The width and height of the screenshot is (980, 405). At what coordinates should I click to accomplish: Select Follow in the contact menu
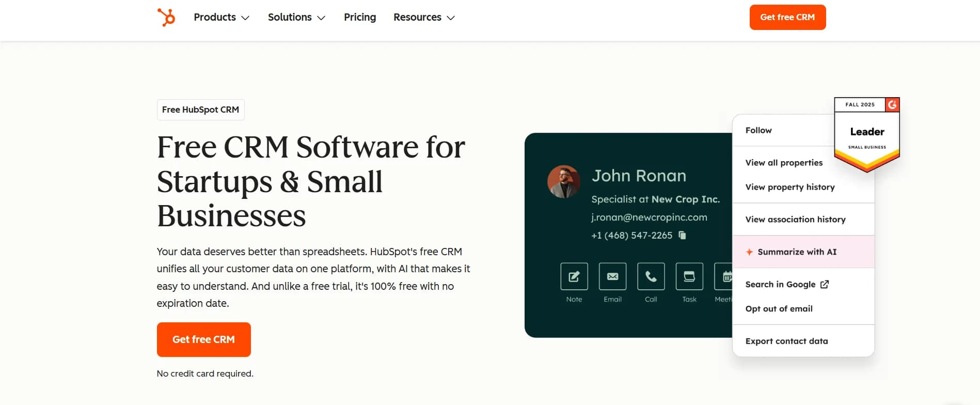tap(758, 130)
